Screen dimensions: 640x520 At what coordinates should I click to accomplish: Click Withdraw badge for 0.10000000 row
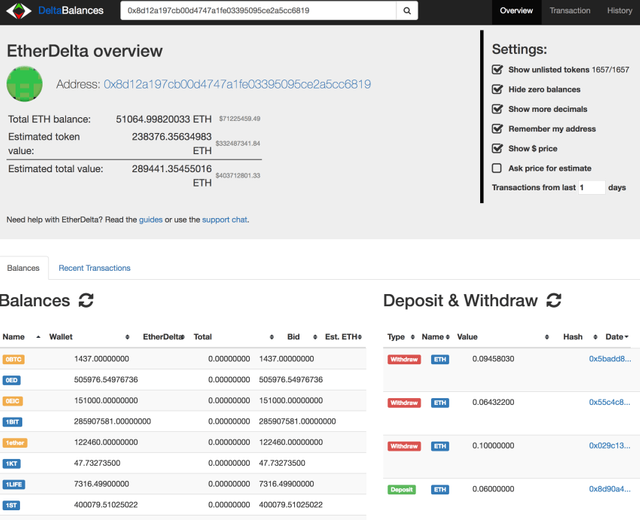[404, 446]
